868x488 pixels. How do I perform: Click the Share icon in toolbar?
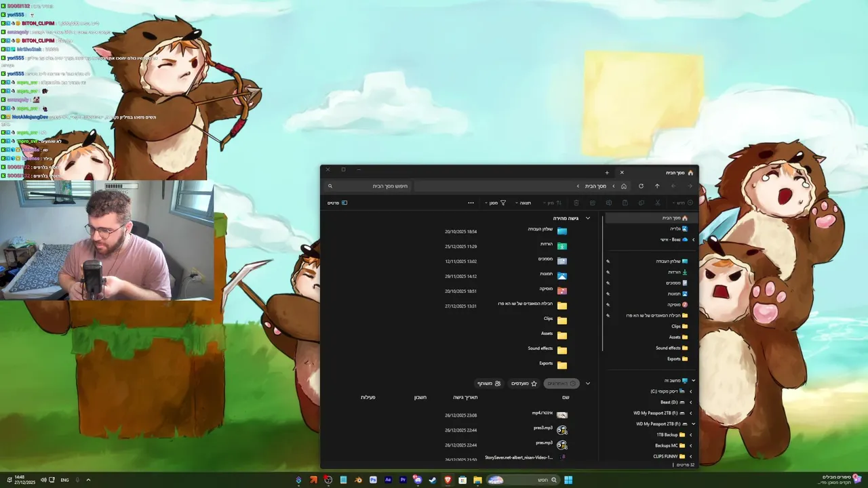click(x=593, y=203)
